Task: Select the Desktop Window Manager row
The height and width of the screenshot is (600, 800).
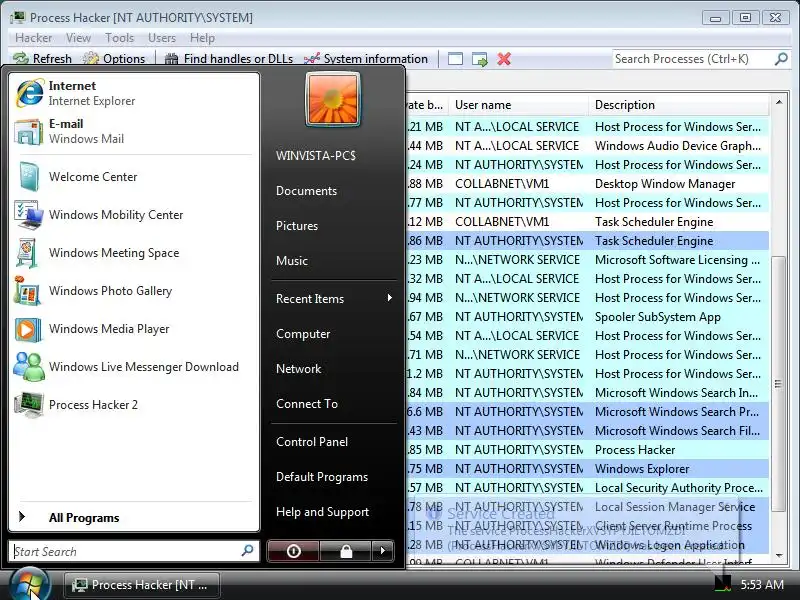Action: (588, 184)
